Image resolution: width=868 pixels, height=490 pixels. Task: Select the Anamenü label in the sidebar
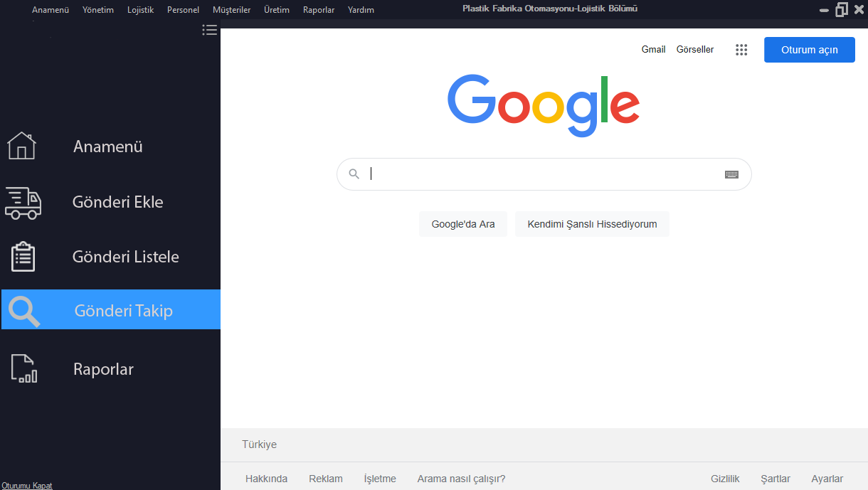108,147
